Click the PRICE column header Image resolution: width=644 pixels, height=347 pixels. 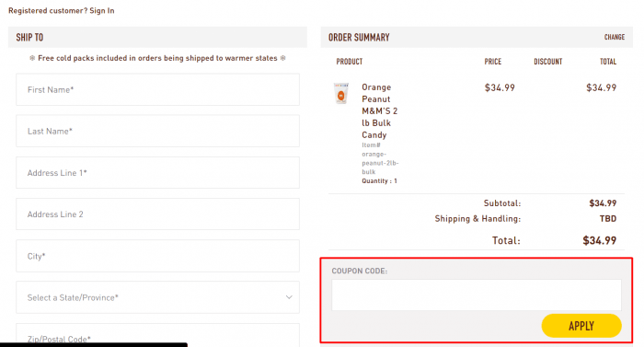coord(493,62)
